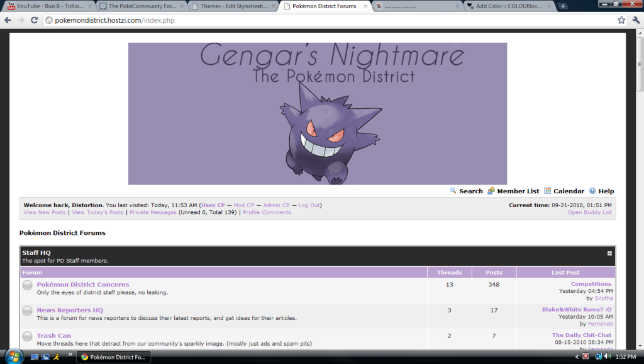The image size is (644, 364).
Task: Expand hidden Quick Launch items
Action: [70, 355]
